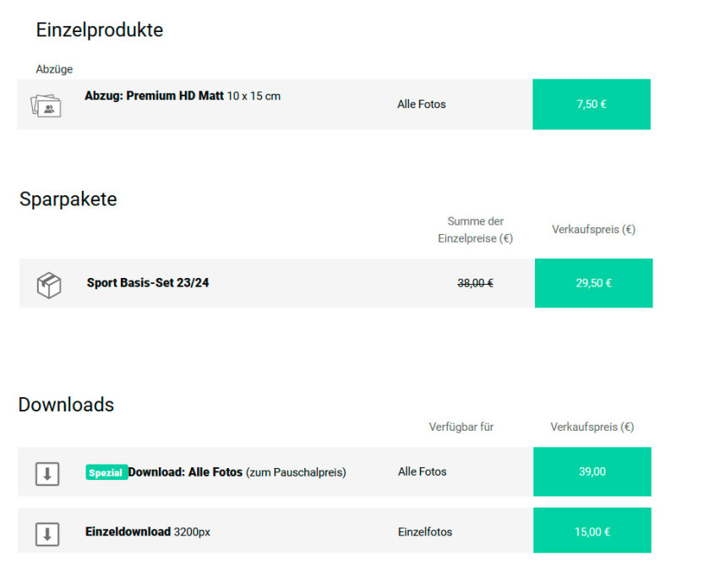Image resolution: width=720 pixels, height=588 pixels.
Task: Click the photo prints icon
Action: [x=46, y=106]
